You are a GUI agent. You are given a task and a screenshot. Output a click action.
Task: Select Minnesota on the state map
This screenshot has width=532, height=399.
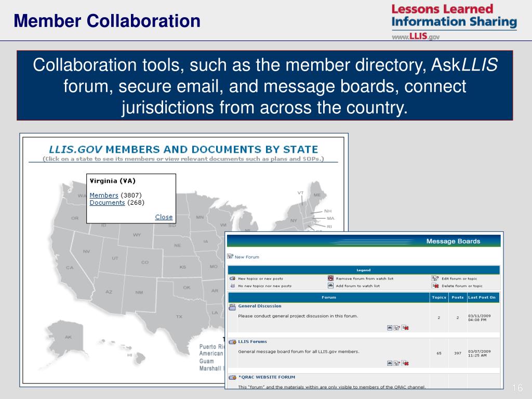click(x=200, y=217)
